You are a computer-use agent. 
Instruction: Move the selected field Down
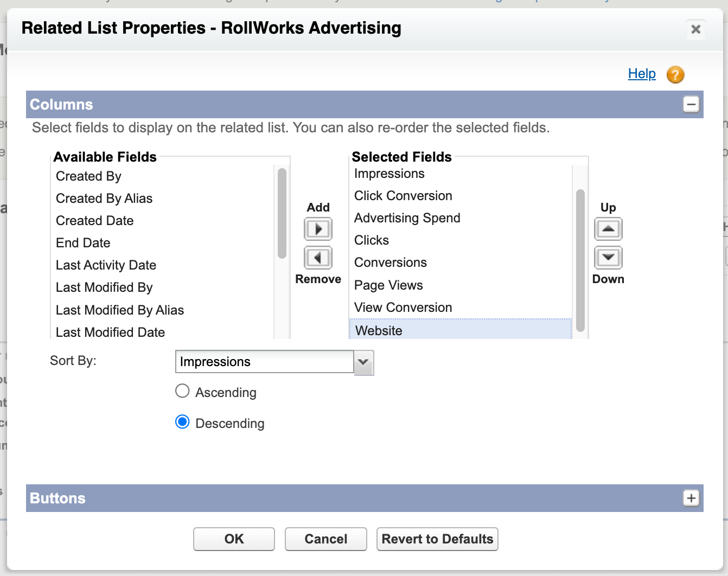tap(608, 258)
